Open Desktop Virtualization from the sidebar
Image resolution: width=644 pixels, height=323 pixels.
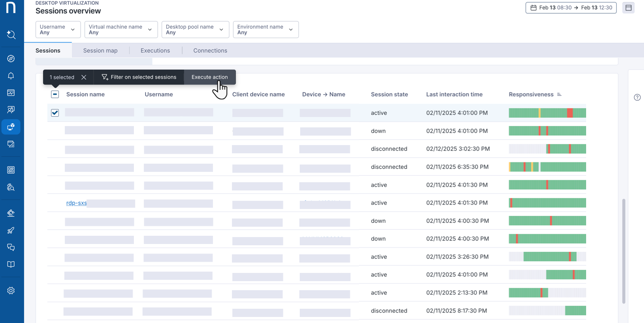(12, 127)
